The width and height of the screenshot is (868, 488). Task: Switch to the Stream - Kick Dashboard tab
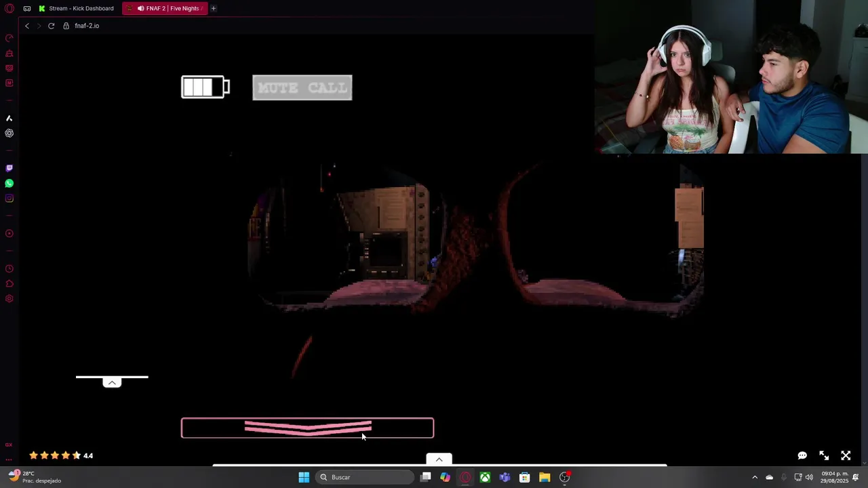click(76, 8)
